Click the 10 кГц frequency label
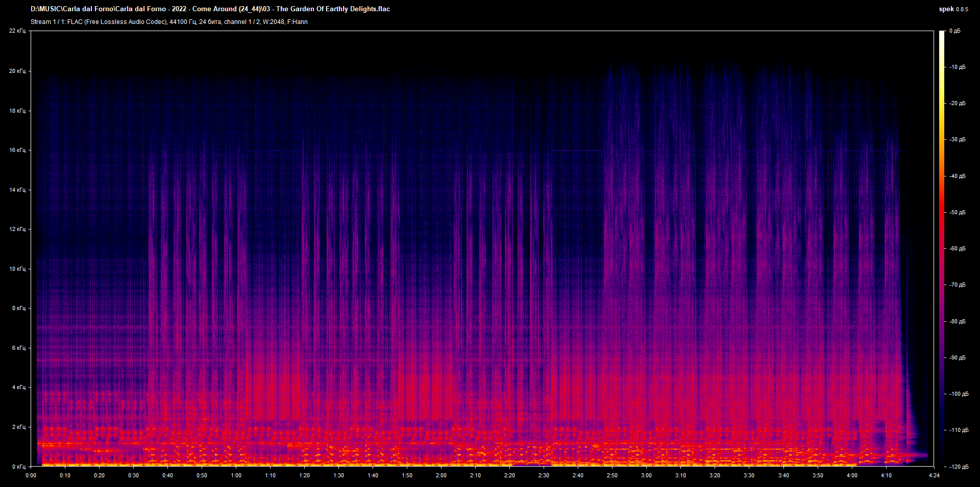Screen dimensions: 980x487 tap(17, 269)
